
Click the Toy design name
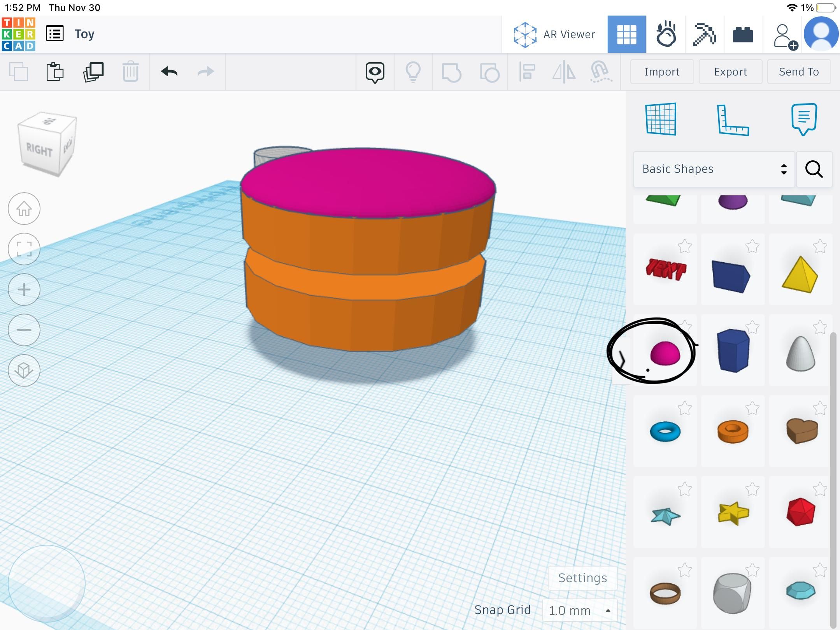tap(84, 34)
